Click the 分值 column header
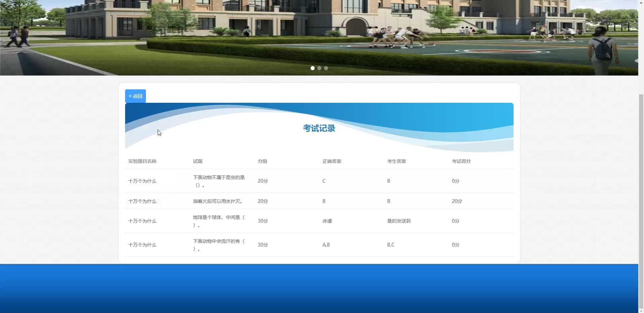 [x=262, y=161]
